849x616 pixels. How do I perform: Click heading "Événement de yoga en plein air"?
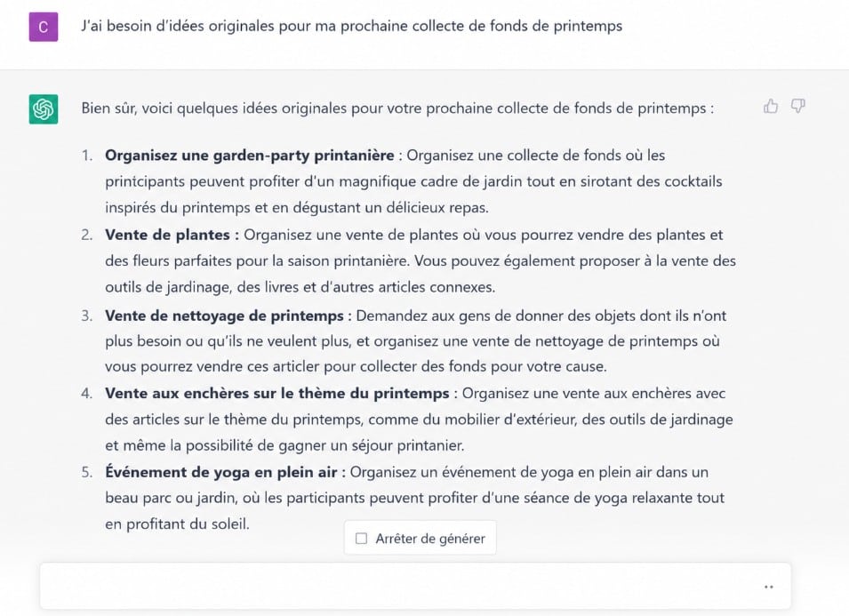pos(221,472)
